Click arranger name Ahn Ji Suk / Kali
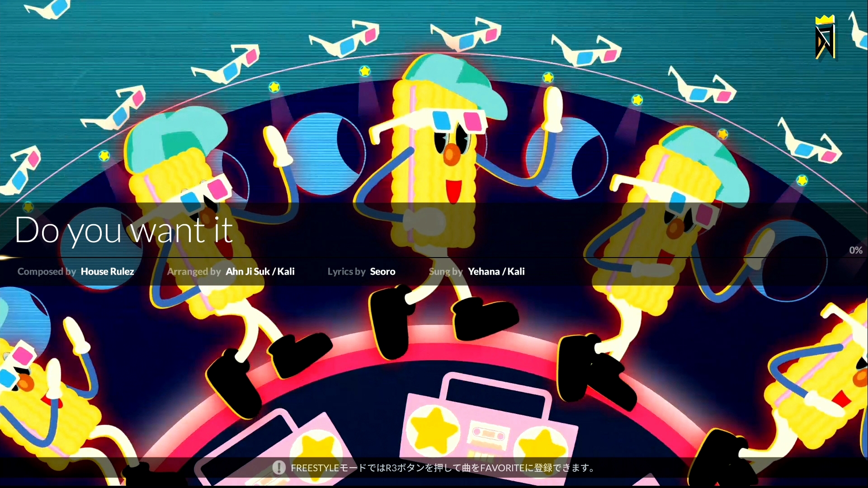 [260, 272]
